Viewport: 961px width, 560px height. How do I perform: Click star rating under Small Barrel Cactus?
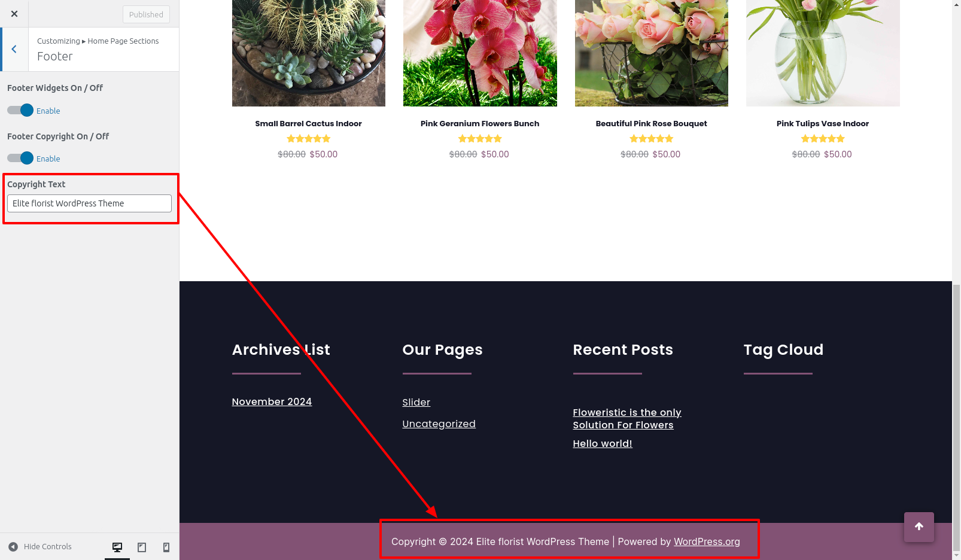(x=309, y=139)
